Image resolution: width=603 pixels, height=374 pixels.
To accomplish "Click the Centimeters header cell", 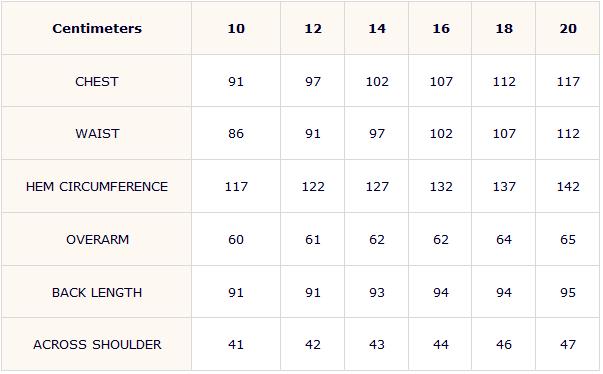I will coord(97,28).
